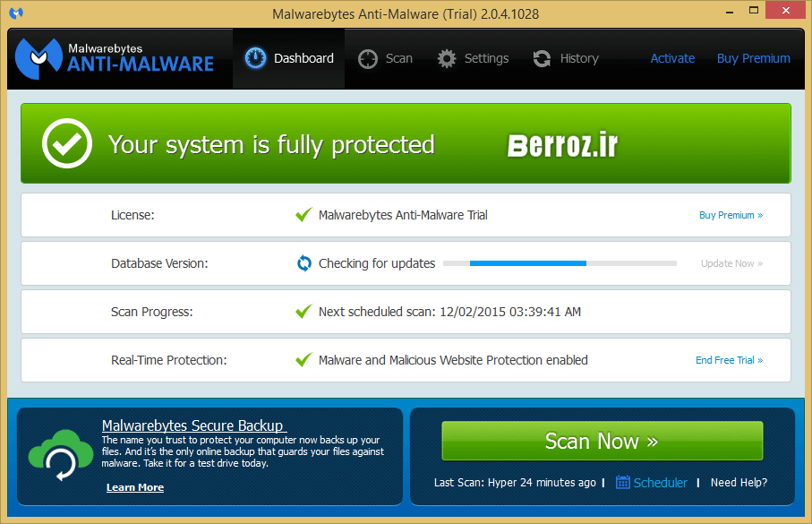The height and width of the screenshot is (524, 812).
Task: Click 'Checking for updates' status text
Action: pos(377,263)
